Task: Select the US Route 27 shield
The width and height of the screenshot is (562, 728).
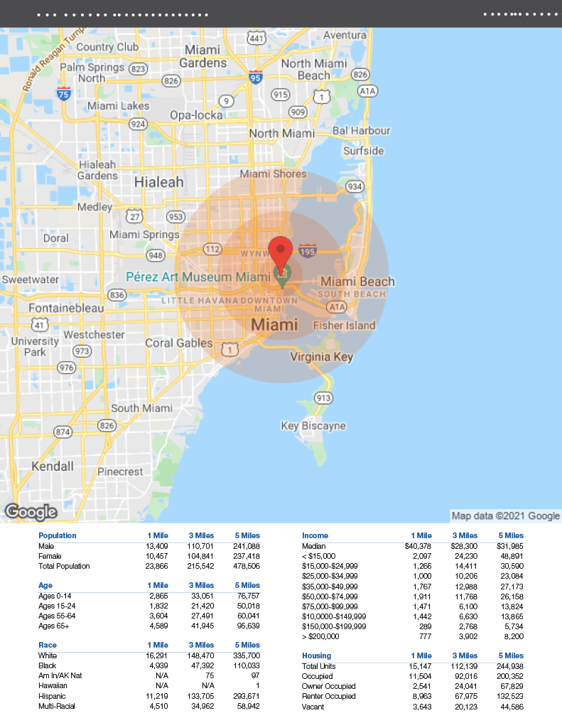Action: point(134,215)
